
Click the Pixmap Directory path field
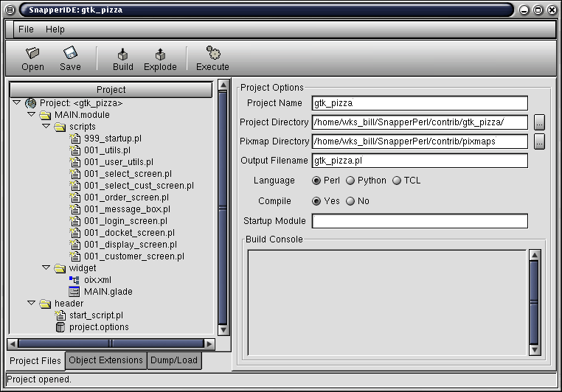tap(420, 141)
